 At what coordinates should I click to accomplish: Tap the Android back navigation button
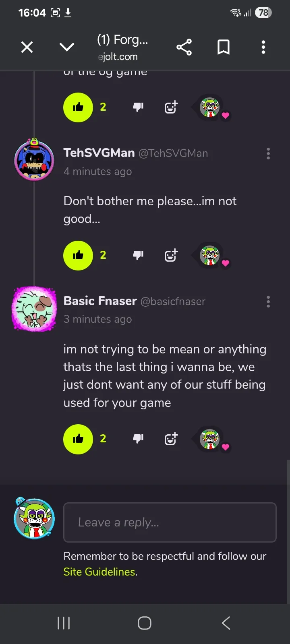point(226,623)
